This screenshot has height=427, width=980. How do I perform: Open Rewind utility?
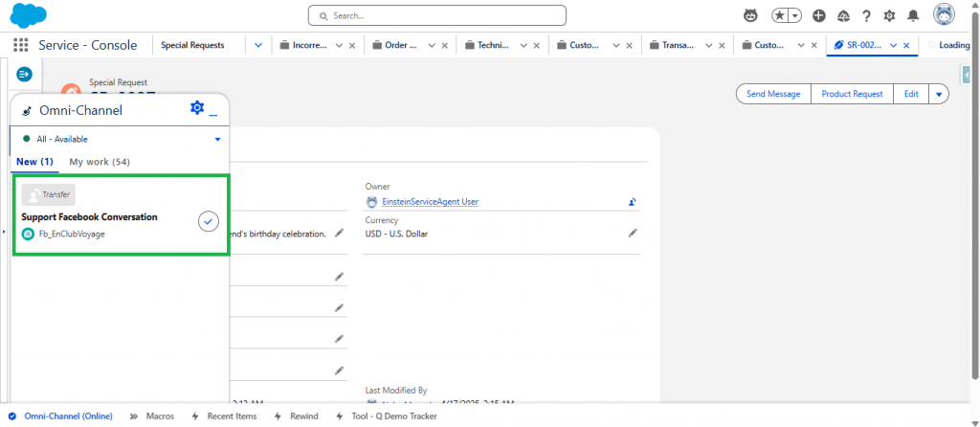[296, 416]
